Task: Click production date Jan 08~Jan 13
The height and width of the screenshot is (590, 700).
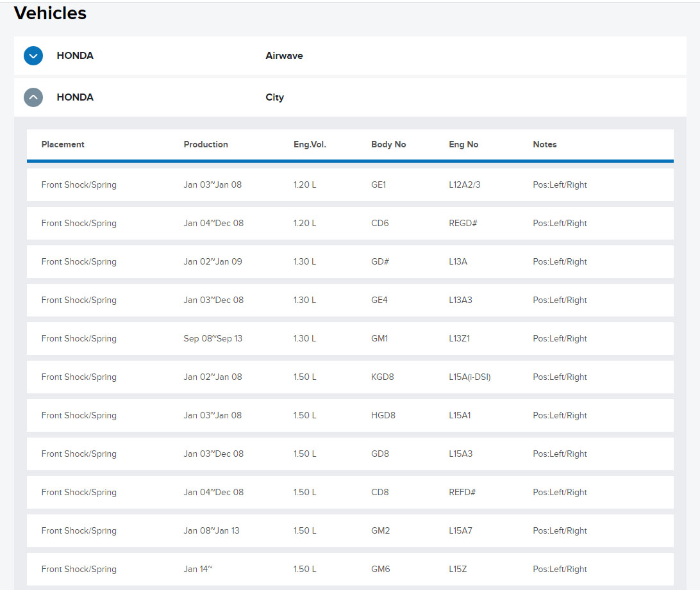Action: click(x=212, y=530)
